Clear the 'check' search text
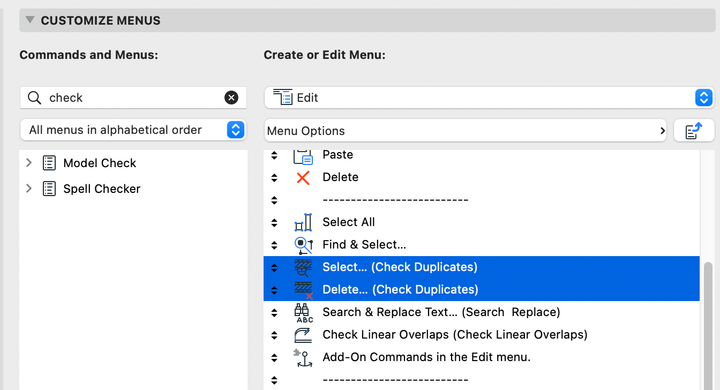The height and width of the screenshot is (390, 720). point(231,97)
